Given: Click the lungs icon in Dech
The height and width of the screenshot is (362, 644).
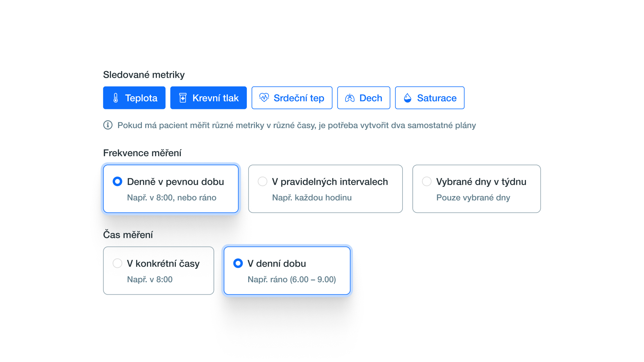Looking at the screenshot, I should coord(350,98).
